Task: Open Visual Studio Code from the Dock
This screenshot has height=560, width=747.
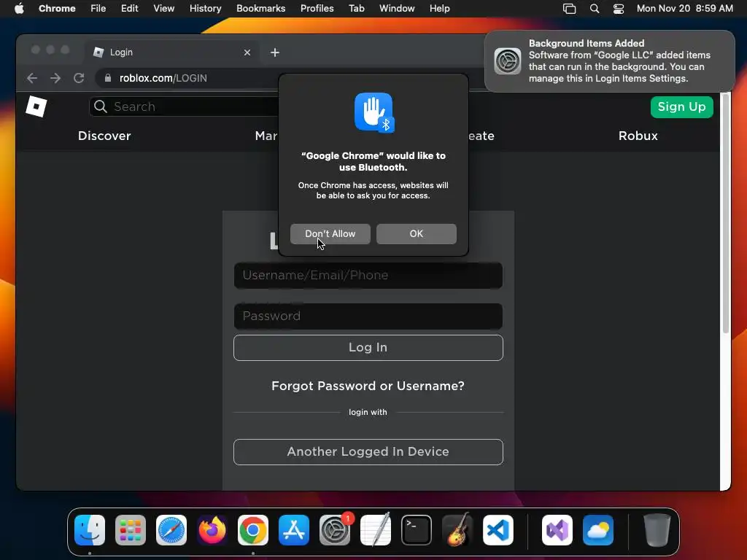Action: [x=498, y=530]
